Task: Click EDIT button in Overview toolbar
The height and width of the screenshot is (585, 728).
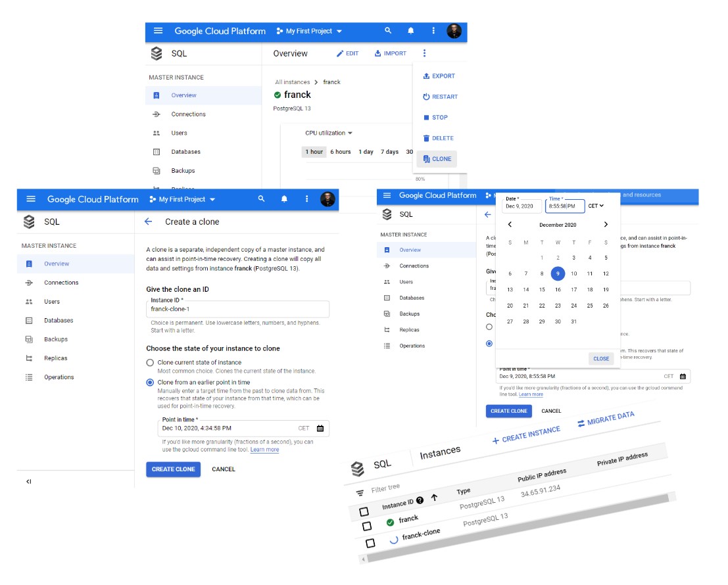Action: (347, 53)
